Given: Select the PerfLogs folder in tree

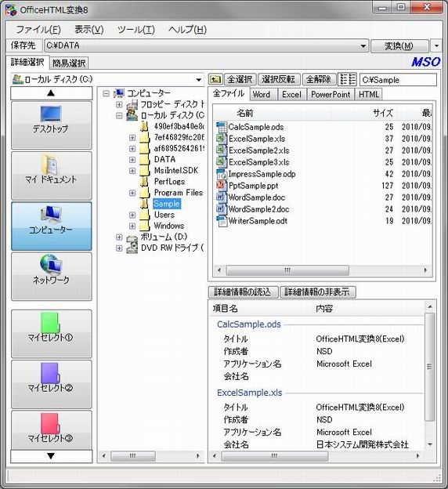Looking at the screenshot, I should [x=169, y=182].
